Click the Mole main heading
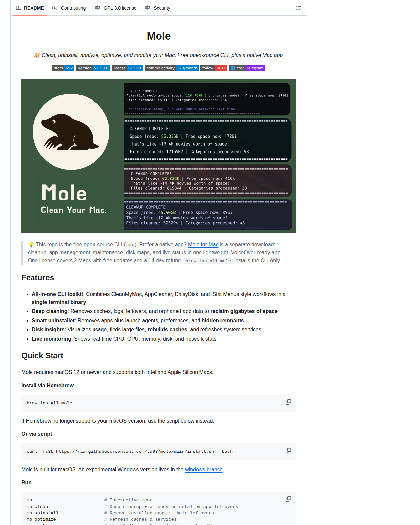The image size is (420, 525). [x=159, y=36]
